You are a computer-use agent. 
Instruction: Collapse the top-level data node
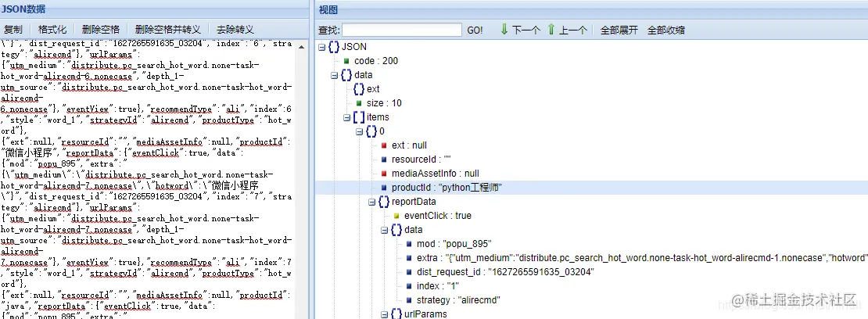[335, 75]
